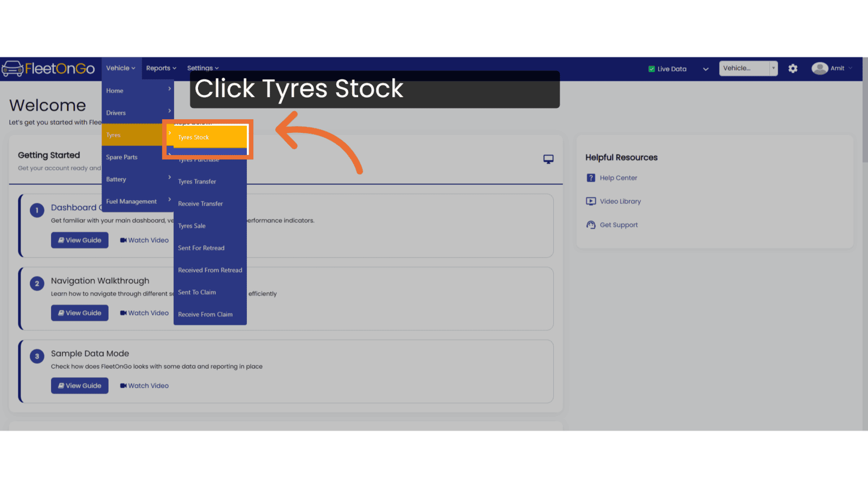Choose Receive Transfer from submenu
The height and width of the screenshot is (488, 868).
210,204
